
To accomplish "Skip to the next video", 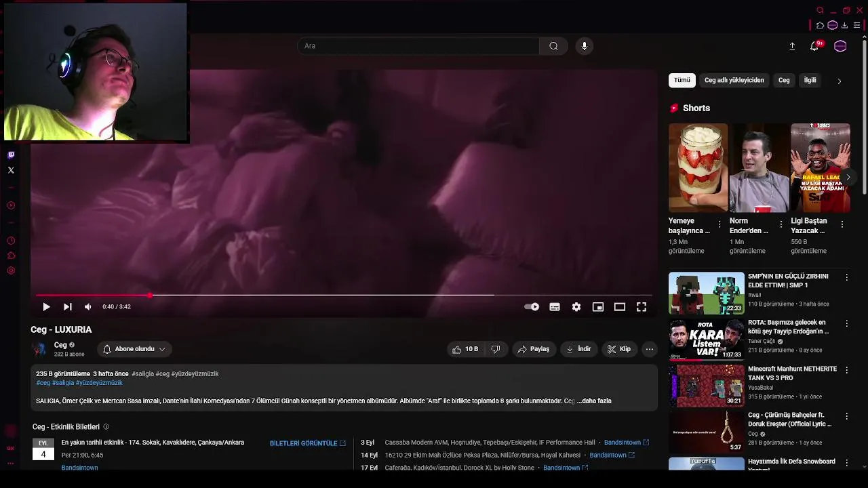I will pyautogui.click(x=67, y=307).
